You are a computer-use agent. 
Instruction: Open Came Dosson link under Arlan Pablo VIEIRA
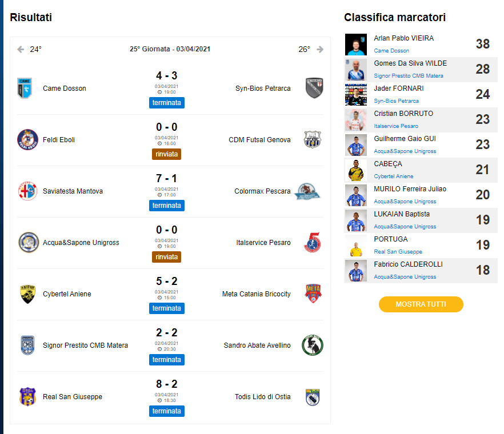[x=391, y=51]
